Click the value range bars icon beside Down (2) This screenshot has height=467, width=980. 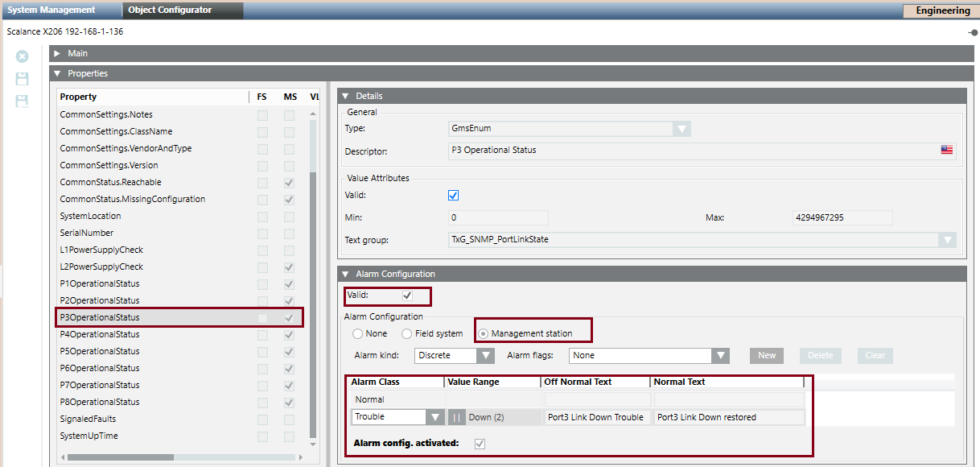pos(456,417)
